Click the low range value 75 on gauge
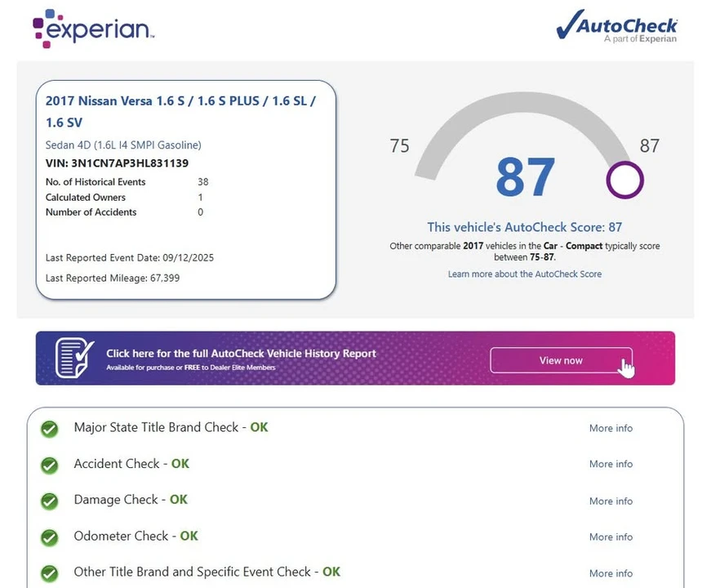 tap(399, 146)
